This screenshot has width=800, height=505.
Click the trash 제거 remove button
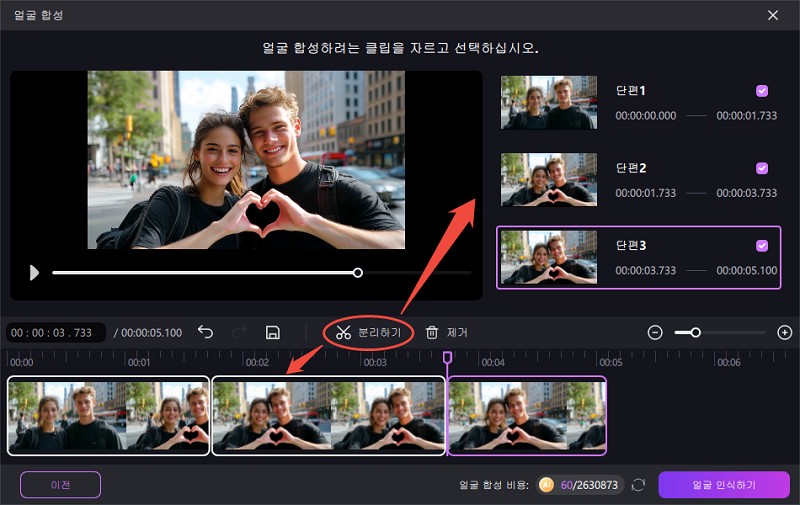[x=446, y=333]
